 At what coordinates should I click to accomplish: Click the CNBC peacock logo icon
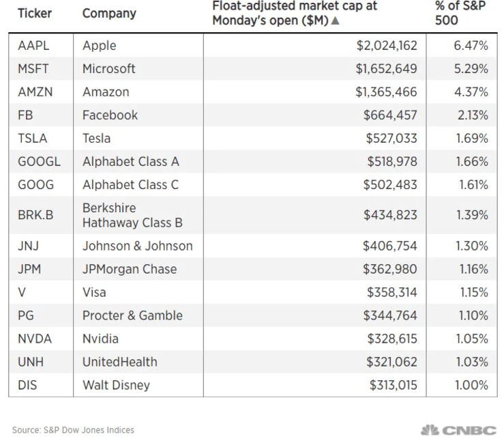tap(429, 430)
